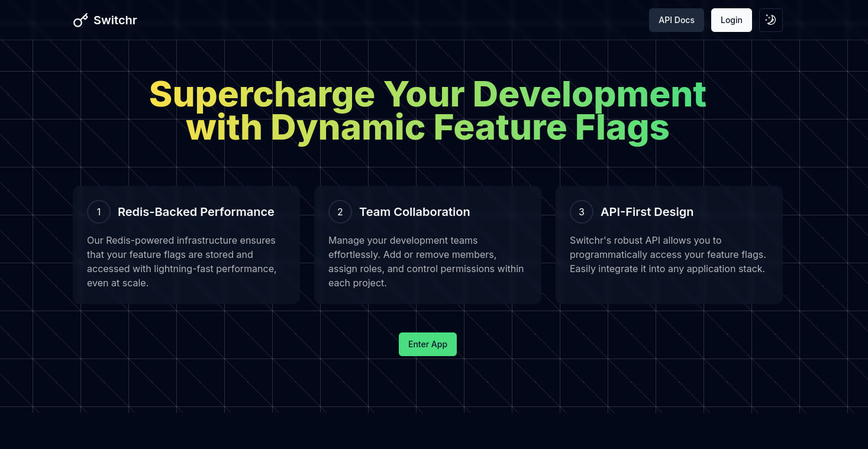This screenshot has width=868, height=449.
Task: Toggle the dark mode theme button
Action: point(770,20)
